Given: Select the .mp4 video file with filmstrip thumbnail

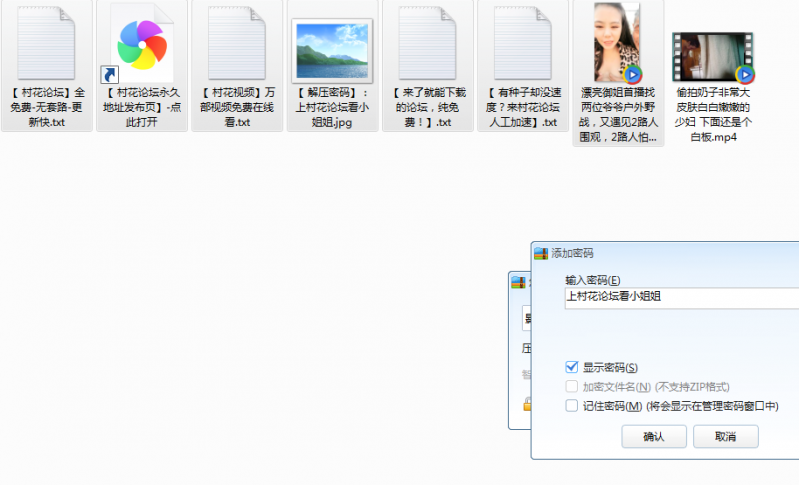Looking at the screenshot, I should (x=713, y=55).
